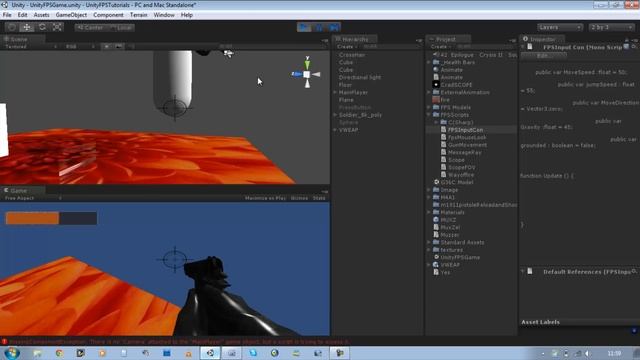This screenshot has height=360, width=640.
Task: Click the Edit button in Inspector
Action: click(543, 56)
